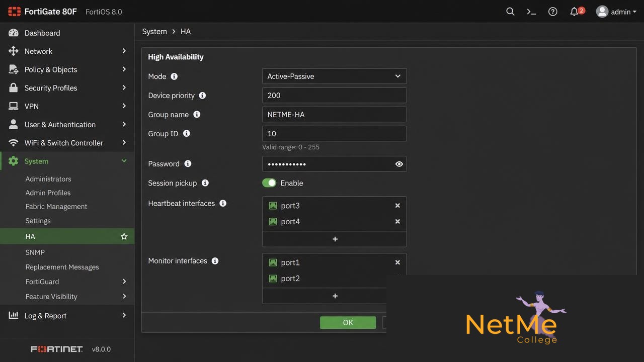Click the Heartbeat interfaces info icon
This screenshot has height=362, width=644.
(x=223, y=203)
